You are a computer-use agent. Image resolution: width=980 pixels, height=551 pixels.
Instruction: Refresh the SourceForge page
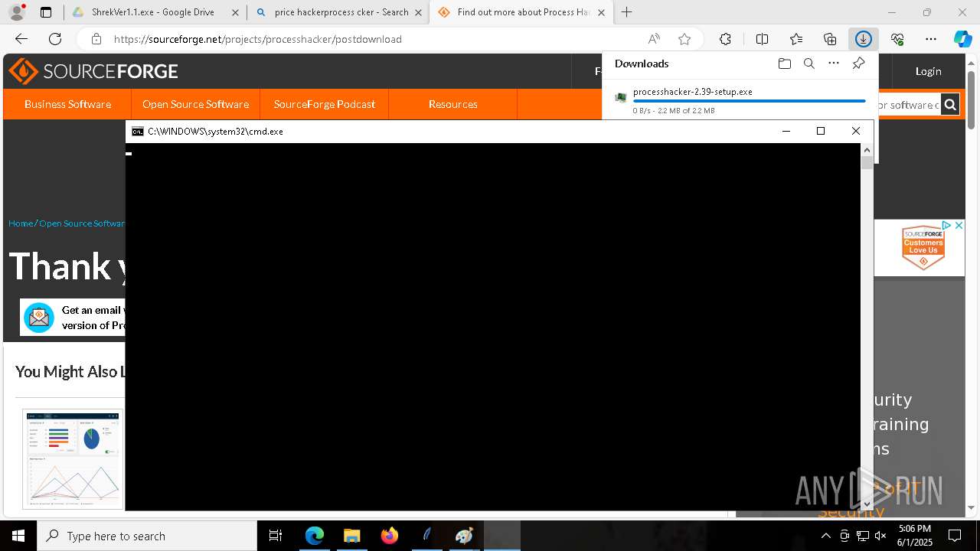(55, 39)
